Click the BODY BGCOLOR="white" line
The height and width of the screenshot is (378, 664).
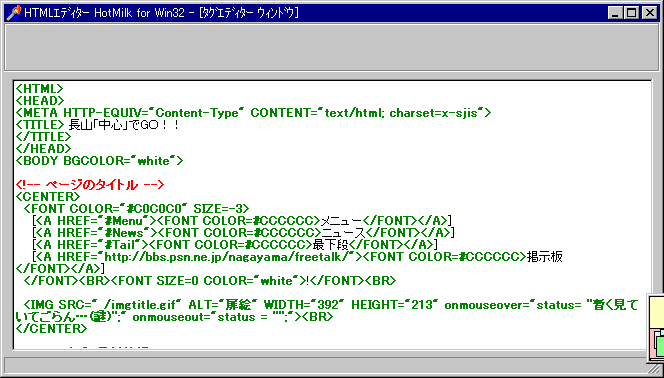point(100,161)
